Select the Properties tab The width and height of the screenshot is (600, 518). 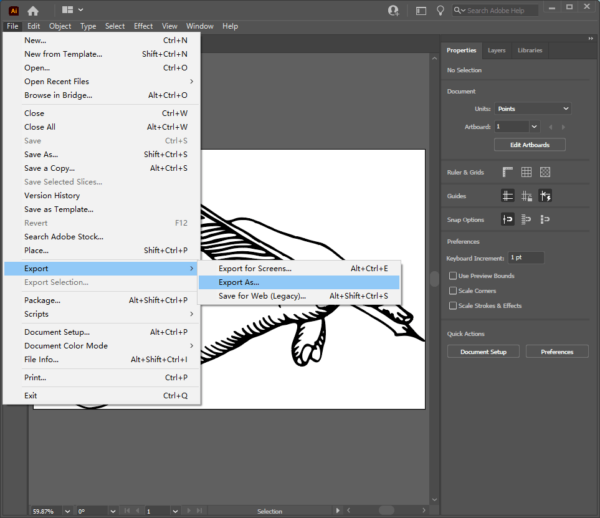[461, 50]
